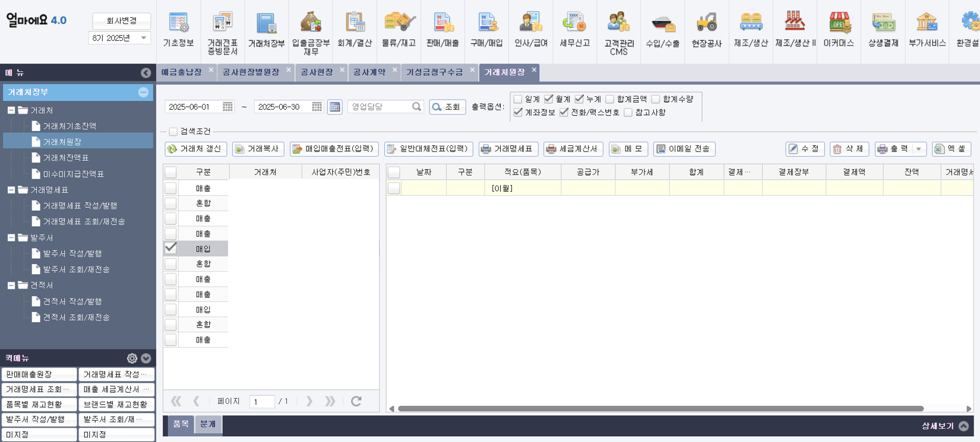This screenshot has height=442, width=980.
Task: Collapse the 퀵메뉴 panel arrow
Action: click(146, 358)
